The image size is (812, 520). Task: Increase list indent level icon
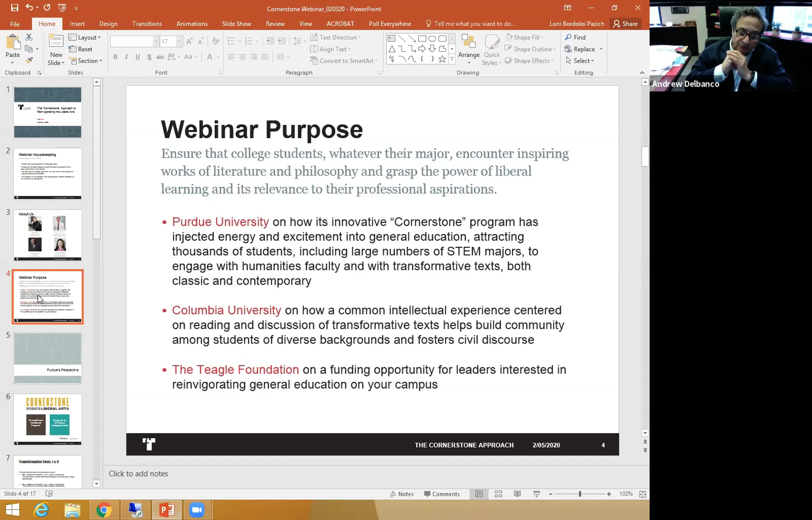click(281, 41)
